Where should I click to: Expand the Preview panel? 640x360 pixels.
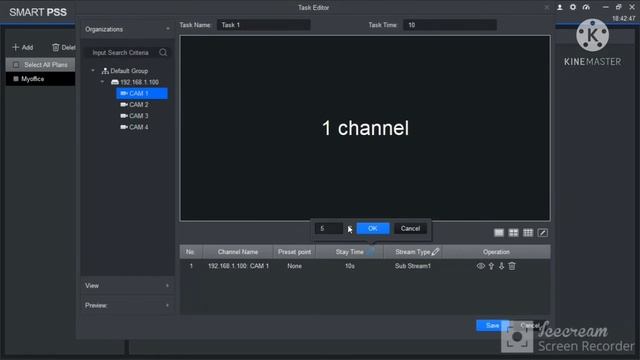(167, 305)
